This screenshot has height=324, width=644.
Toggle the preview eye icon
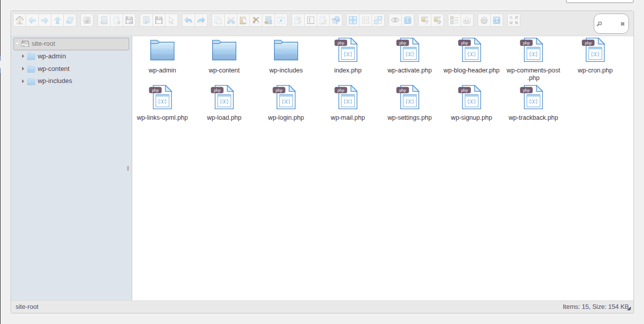[395, 21]
